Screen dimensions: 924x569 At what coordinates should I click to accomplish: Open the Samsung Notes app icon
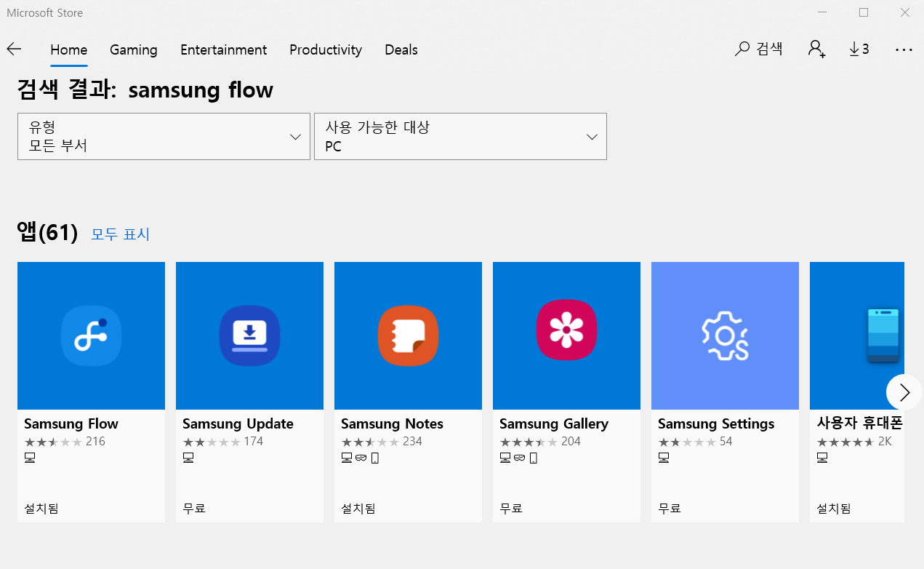click(408, 335)
